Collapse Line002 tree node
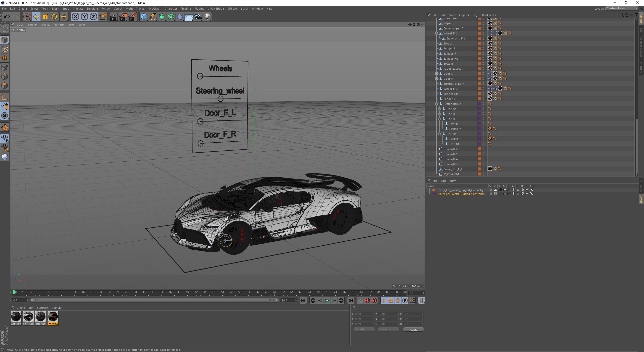Screen dimensions: 644x352 [440, 119]
